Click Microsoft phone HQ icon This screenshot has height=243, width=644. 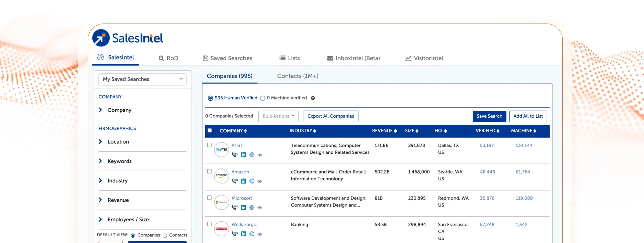point(235,208)
